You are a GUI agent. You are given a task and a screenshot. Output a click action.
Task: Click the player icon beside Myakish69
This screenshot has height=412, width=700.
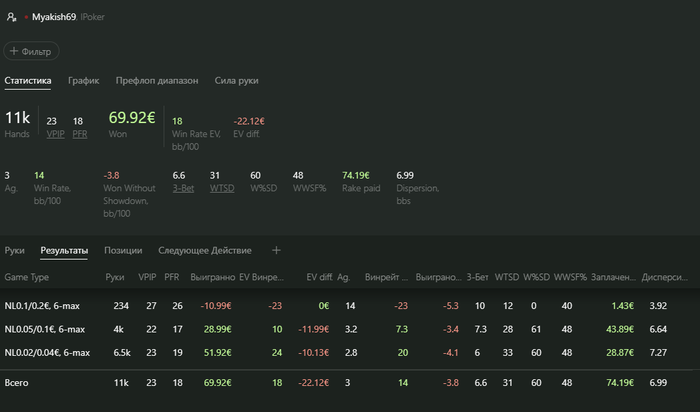(11, 17)
